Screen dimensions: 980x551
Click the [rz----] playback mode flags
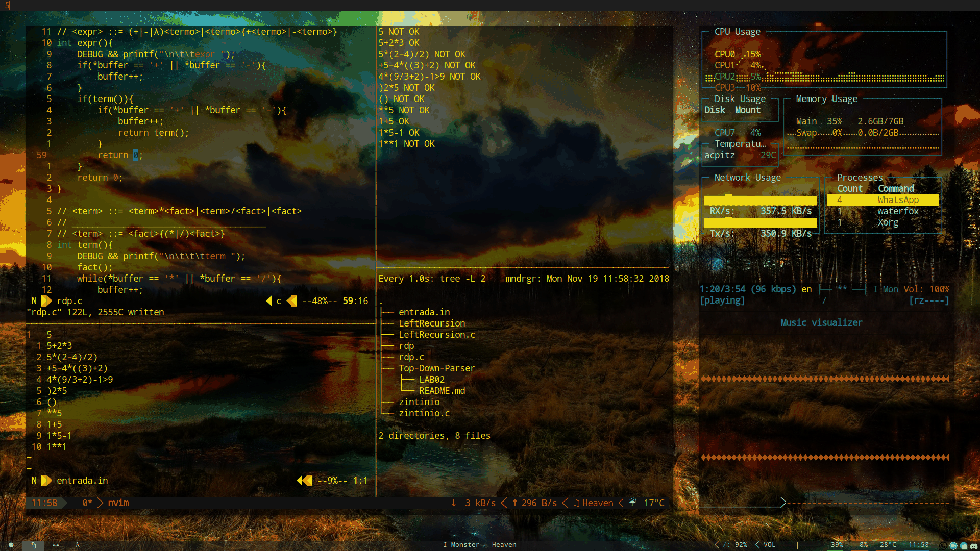click(x=928, y=300)
